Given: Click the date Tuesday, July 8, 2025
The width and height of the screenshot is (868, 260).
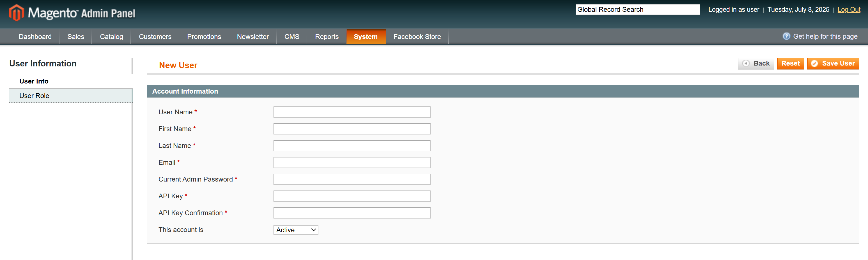Looking at the screenshot, I should click(x=798, y=10).
